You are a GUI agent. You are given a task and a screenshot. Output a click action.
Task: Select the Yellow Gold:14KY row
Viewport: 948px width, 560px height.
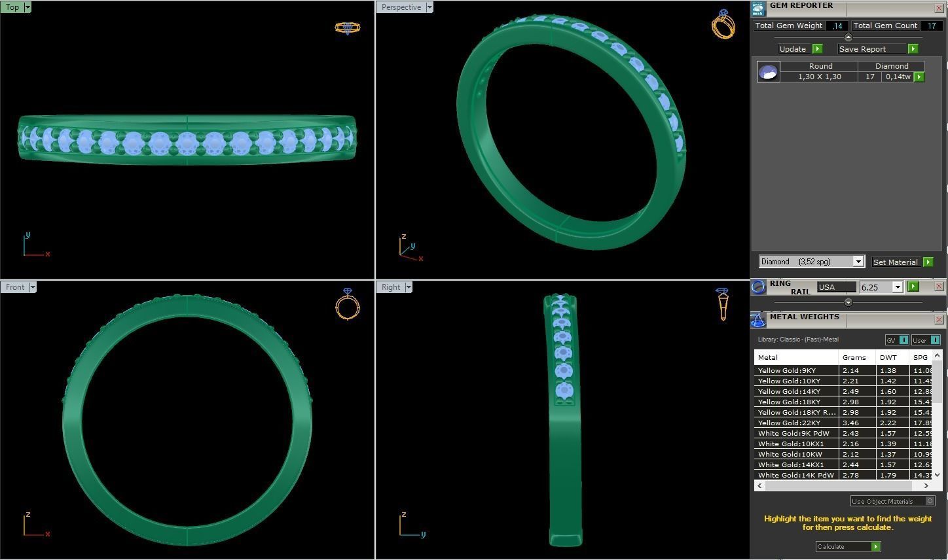click(843, 391)
